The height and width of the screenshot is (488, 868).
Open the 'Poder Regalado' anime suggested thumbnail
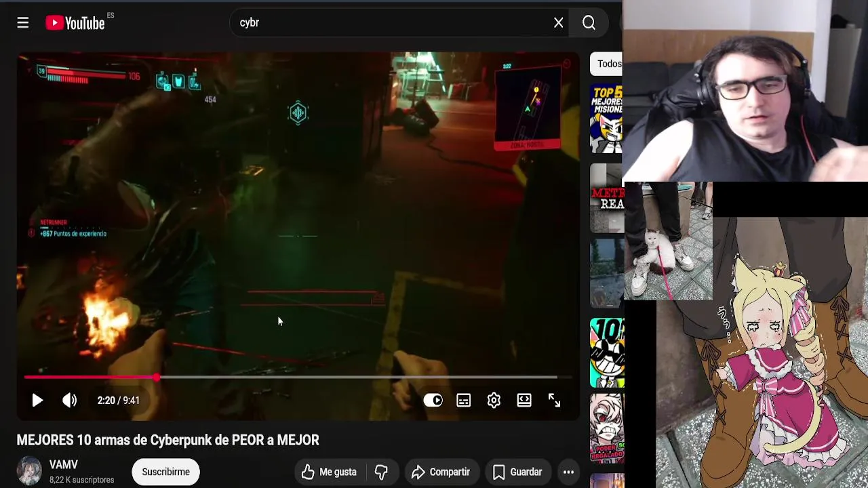pos(606,429)
